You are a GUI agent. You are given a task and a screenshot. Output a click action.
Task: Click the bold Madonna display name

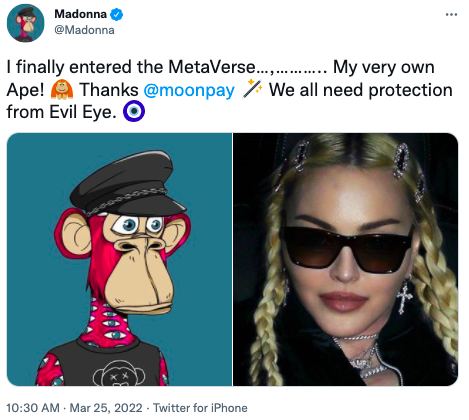80,14
